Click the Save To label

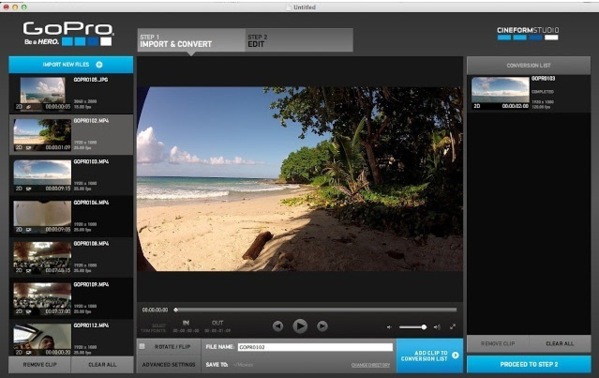[x=217, y=365]
